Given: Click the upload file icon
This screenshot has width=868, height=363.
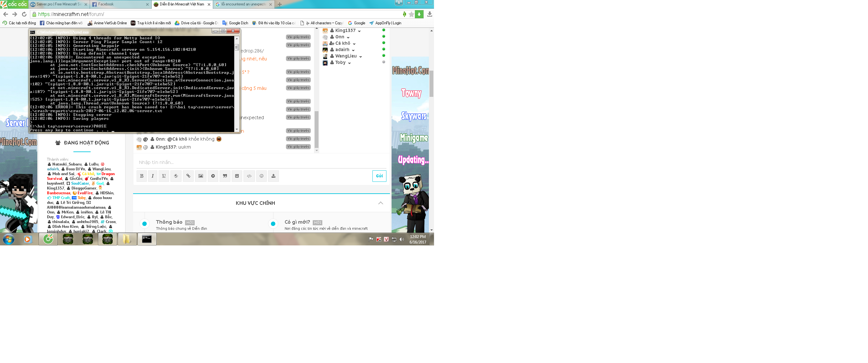Looking at the screenshot, I should (x=273, y=176).
